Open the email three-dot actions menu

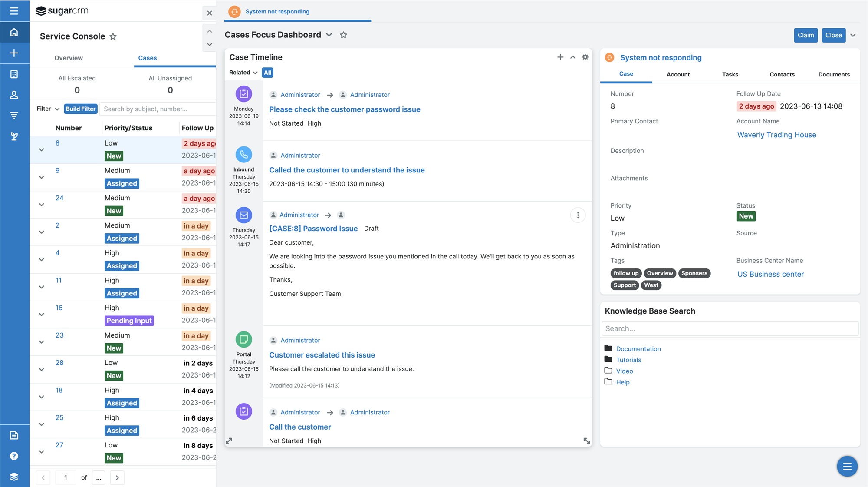pyautogui.click(x=578, y=215)
